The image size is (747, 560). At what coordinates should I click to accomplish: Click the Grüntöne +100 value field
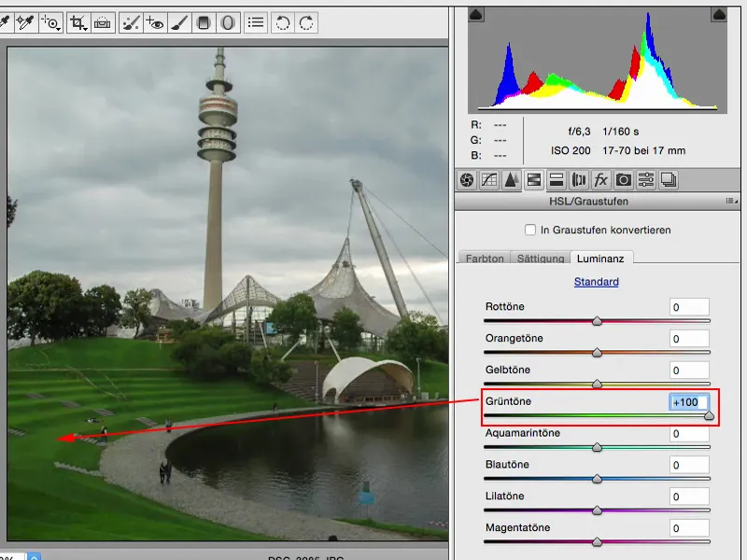[x=689, y=402]
